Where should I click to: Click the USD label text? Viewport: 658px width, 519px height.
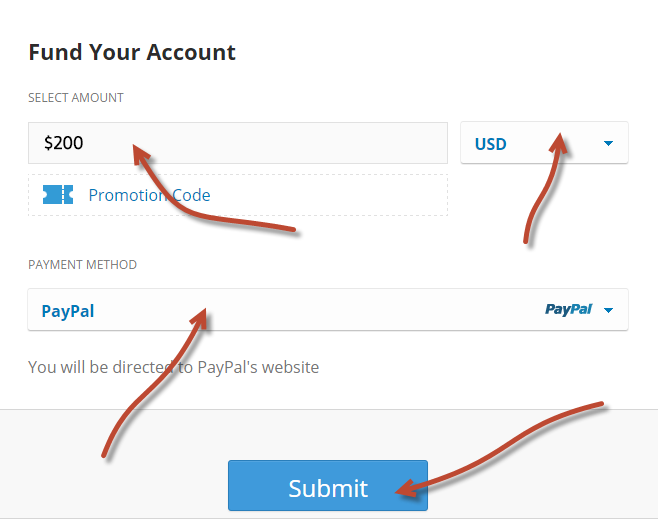(491, 144)
